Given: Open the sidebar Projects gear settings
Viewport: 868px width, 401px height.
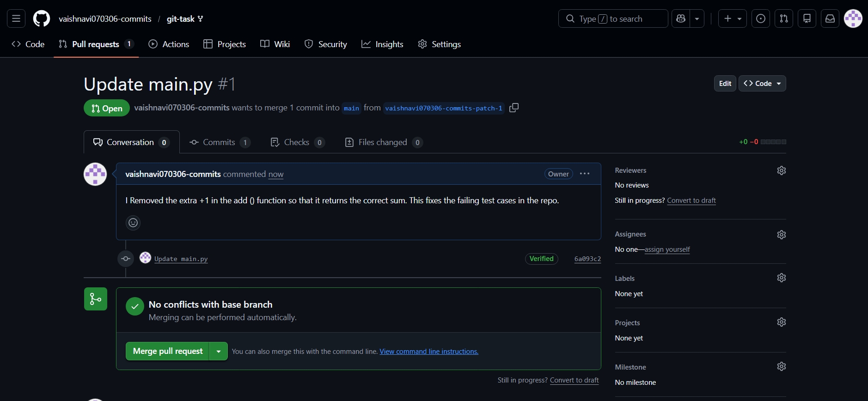Looking at the screenshot, I should pyautogui.click(x=782, y=322).
